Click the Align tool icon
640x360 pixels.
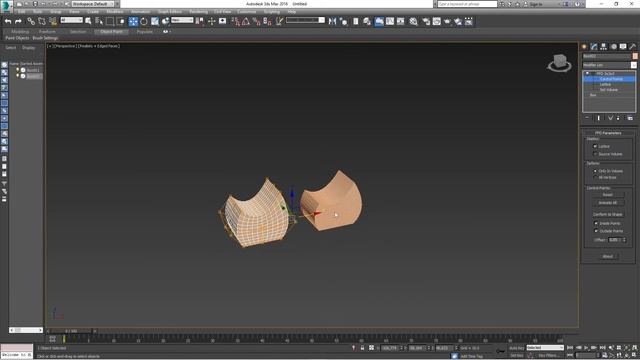click(x=343, y=21)
